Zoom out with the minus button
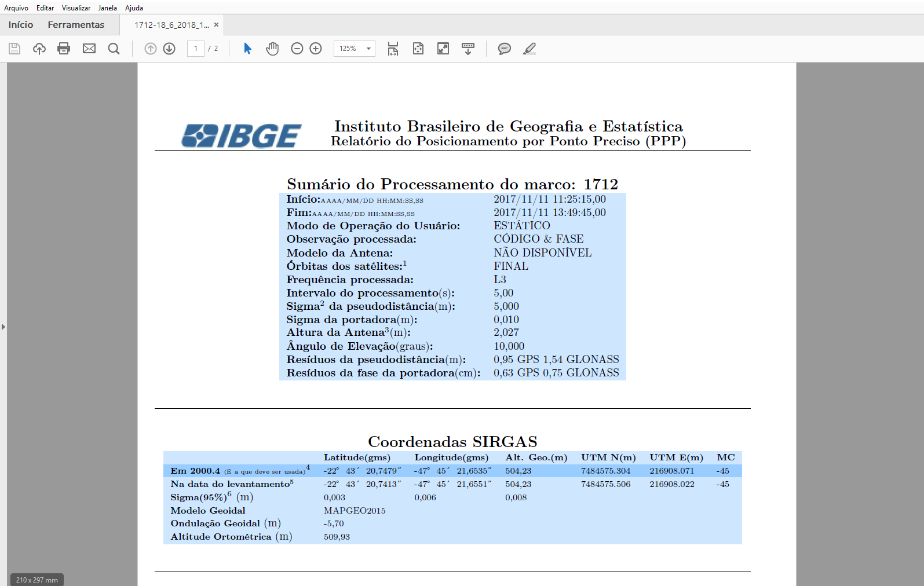924x586 pixels. point(297,49)
